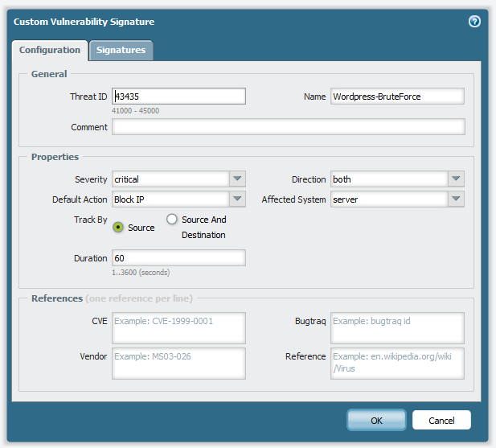Click into the Comment text field

[x=288, y=127]
